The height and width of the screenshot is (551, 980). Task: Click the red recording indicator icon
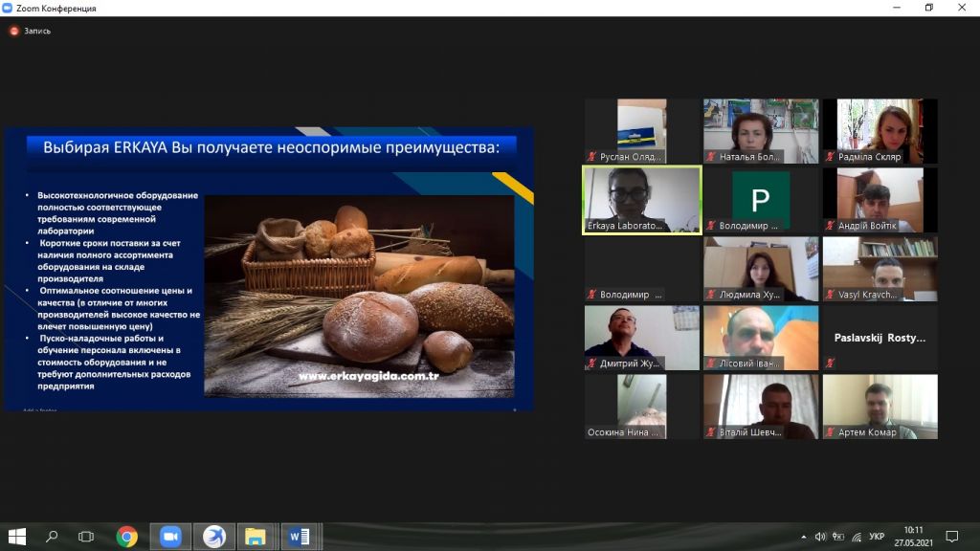point(13,31)
